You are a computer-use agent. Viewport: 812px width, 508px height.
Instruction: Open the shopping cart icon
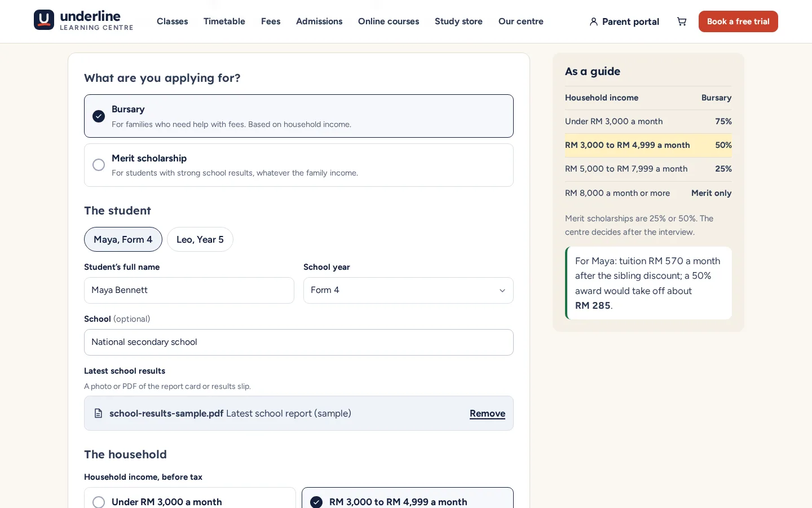pyautogui.click(x=682, y=21)
